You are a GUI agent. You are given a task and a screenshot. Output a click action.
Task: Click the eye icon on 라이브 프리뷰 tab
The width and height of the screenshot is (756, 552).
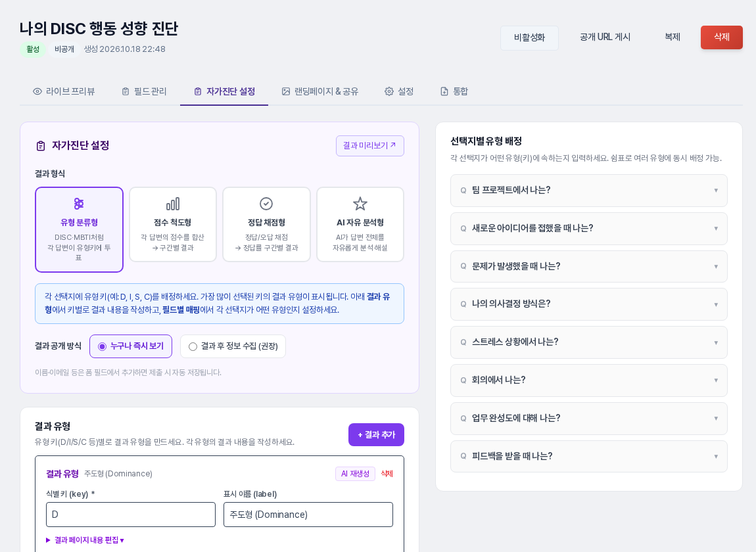pyautogui.click(x=37, y=91)
